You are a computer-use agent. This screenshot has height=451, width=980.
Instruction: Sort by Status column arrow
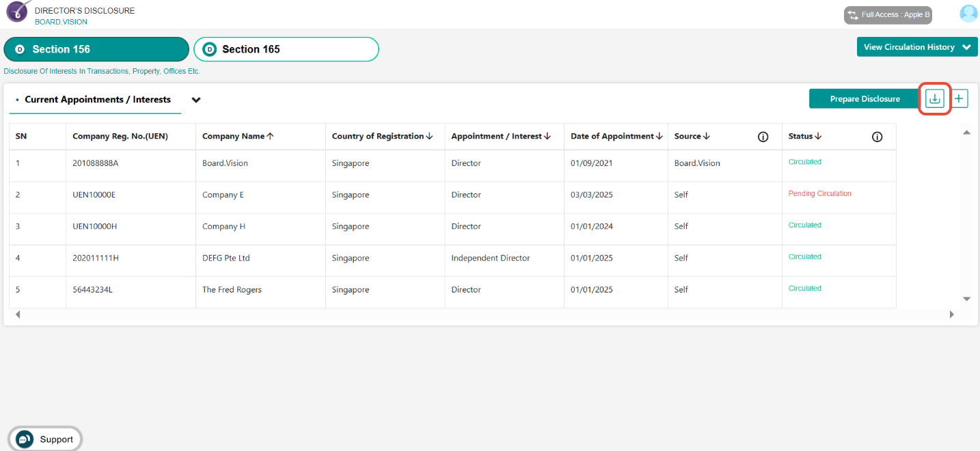[818, 136]
